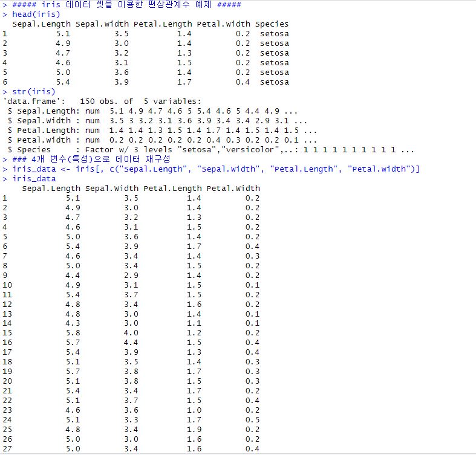Click row number 20 in iris_data output
The image size is (476, 455).
(7, 381)
